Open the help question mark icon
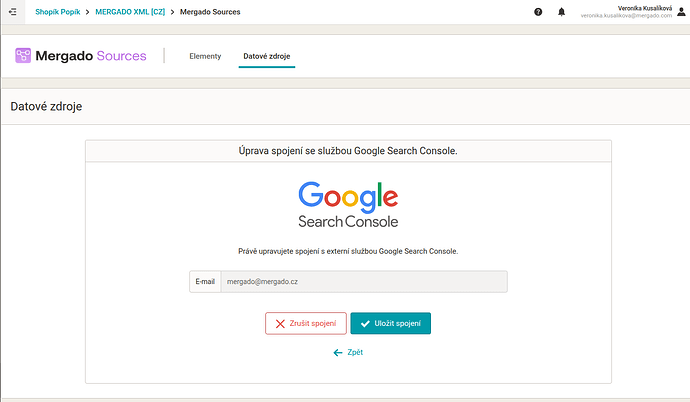This screenshot has height=402, width=690. click(538, 12)
